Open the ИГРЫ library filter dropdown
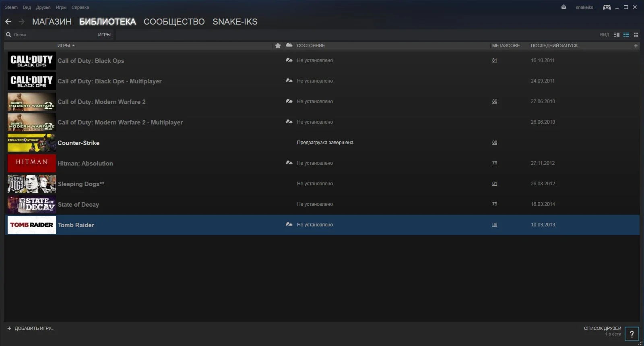This screenshot has width=644, height=346. point(104,35)
